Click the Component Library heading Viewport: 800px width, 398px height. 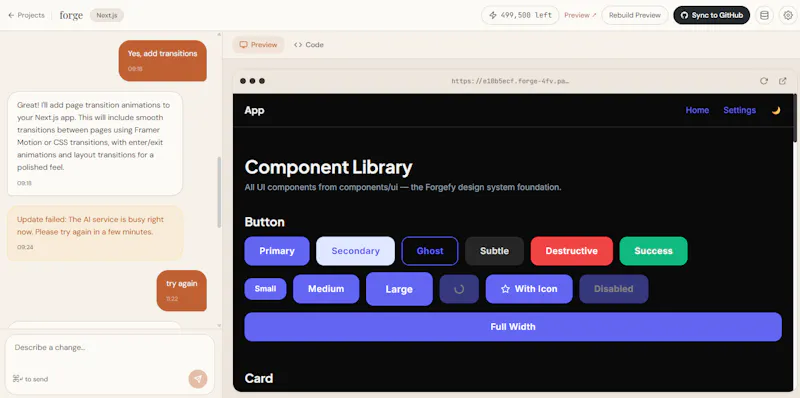328,167
